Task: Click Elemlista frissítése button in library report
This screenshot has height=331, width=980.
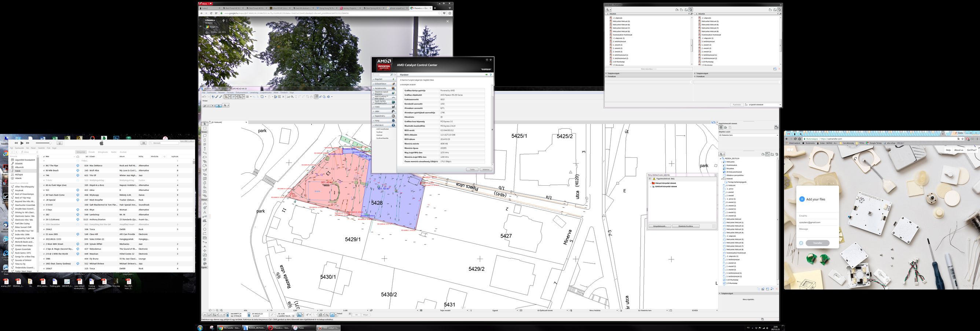Action: pyautogui.click(x=686, y=226)
